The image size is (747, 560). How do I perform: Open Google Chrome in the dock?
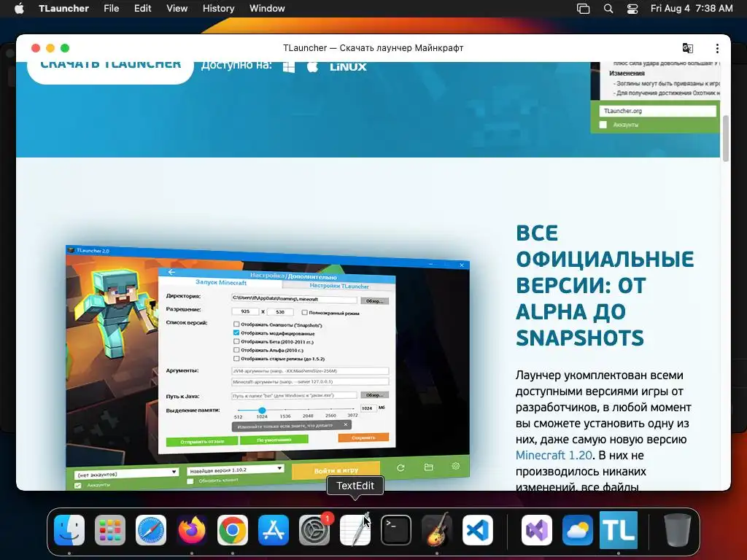(233, 530)
